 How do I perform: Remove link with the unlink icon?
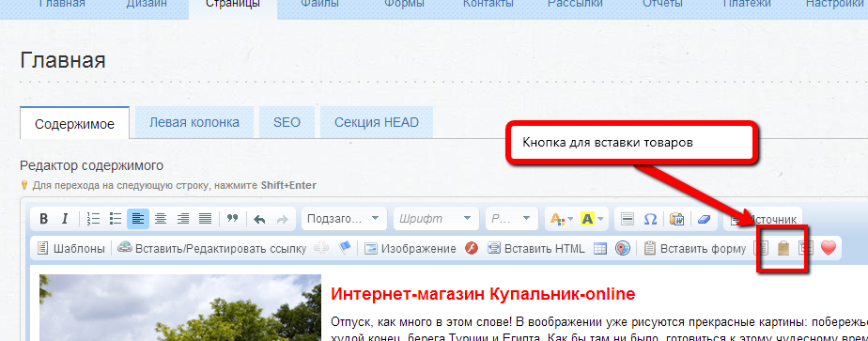[321, 249]
